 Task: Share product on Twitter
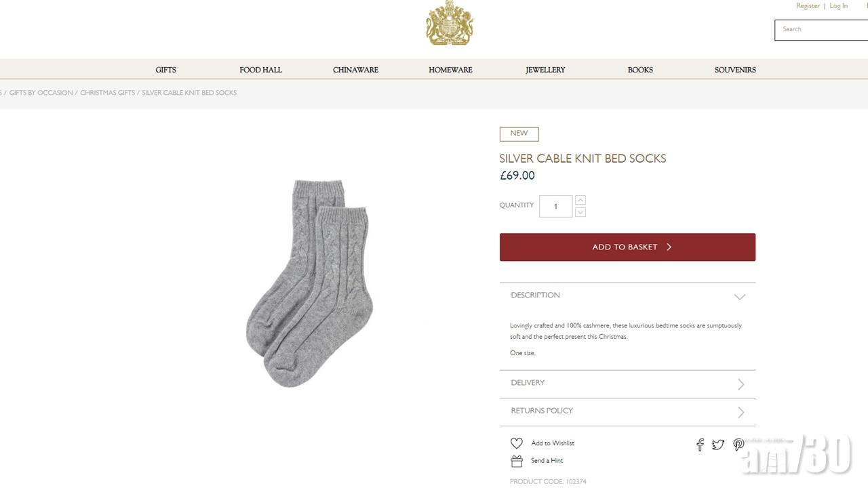pyautogui.click(x=718, y=445)
